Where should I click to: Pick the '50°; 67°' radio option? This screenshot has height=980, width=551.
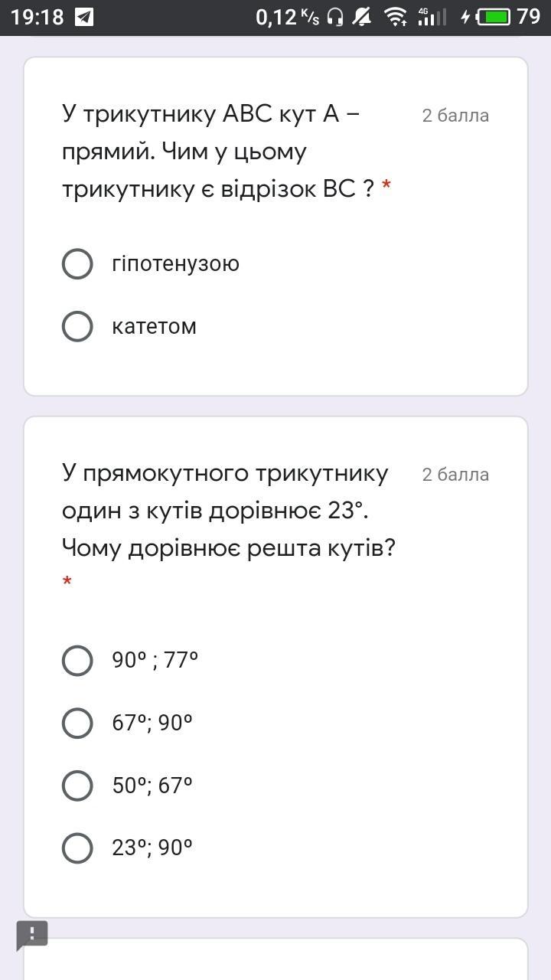pos(77,786)
